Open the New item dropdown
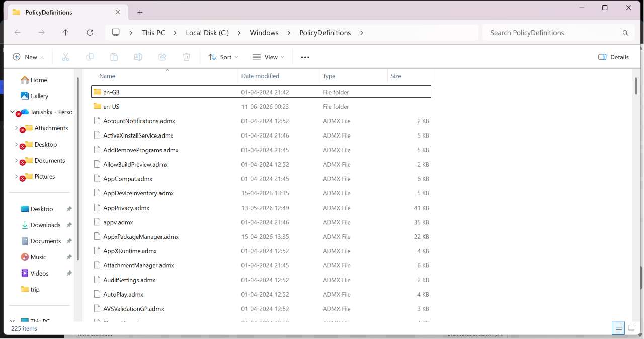This screenshot has height=339, width=644. tap(28, 57)
